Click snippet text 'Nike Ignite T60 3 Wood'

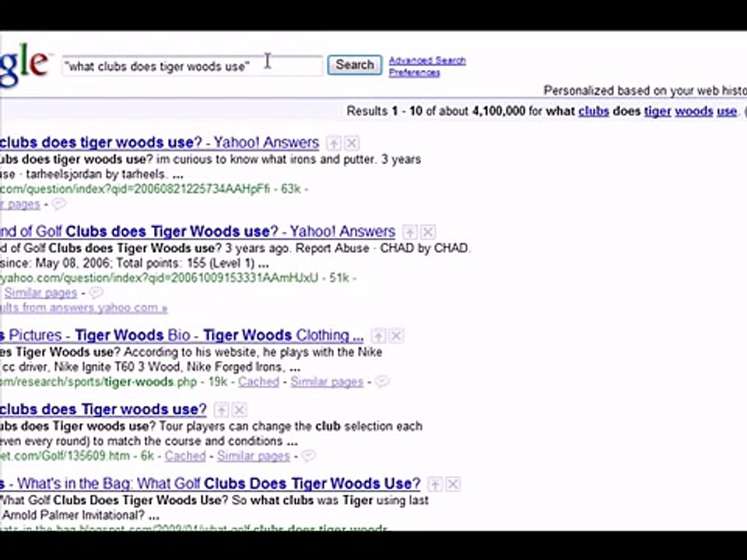click(x=117, y=367)
